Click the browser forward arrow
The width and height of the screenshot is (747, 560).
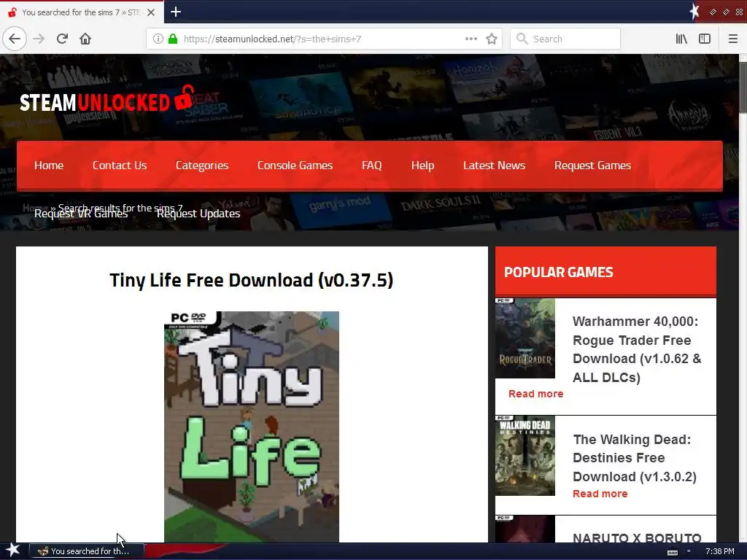39,39
